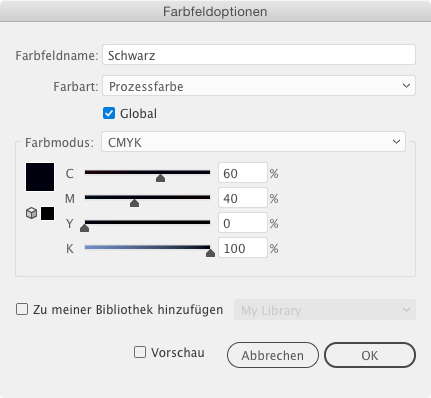Click the Abbrechen button
Screen dimensions: 431x398
[x=273, y=355]
